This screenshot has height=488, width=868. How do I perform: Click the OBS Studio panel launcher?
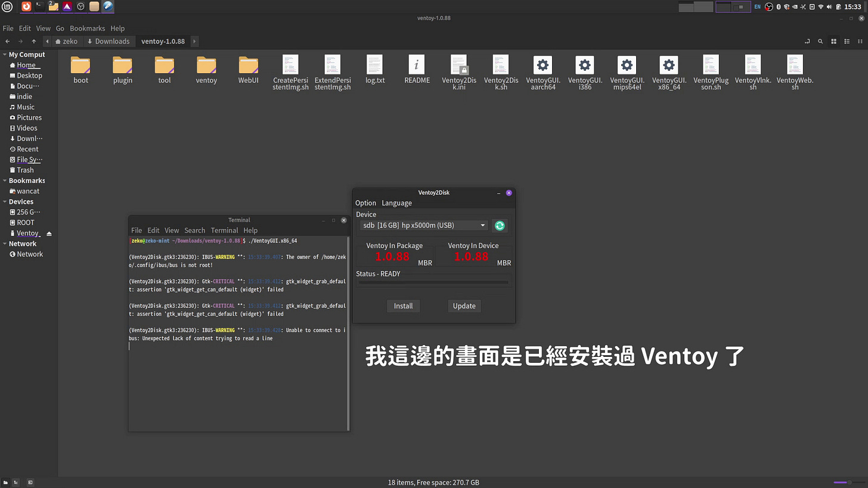80,7
